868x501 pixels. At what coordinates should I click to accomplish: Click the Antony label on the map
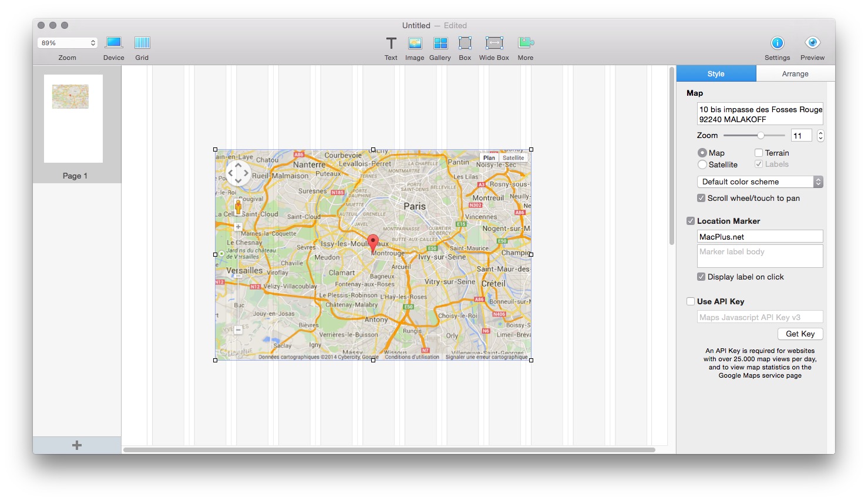pos(376,320)
